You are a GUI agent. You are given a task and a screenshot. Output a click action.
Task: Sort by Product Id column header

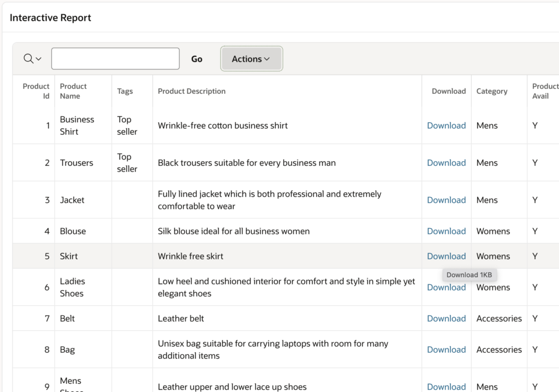tap(36, 91)
